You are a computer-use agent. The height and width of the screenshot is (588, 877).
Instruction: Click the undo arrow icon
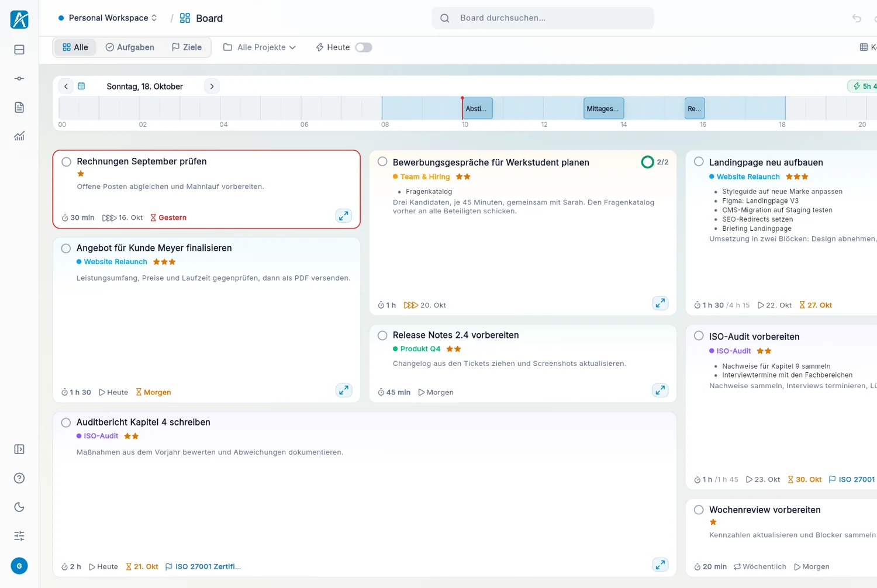(857, 18)
